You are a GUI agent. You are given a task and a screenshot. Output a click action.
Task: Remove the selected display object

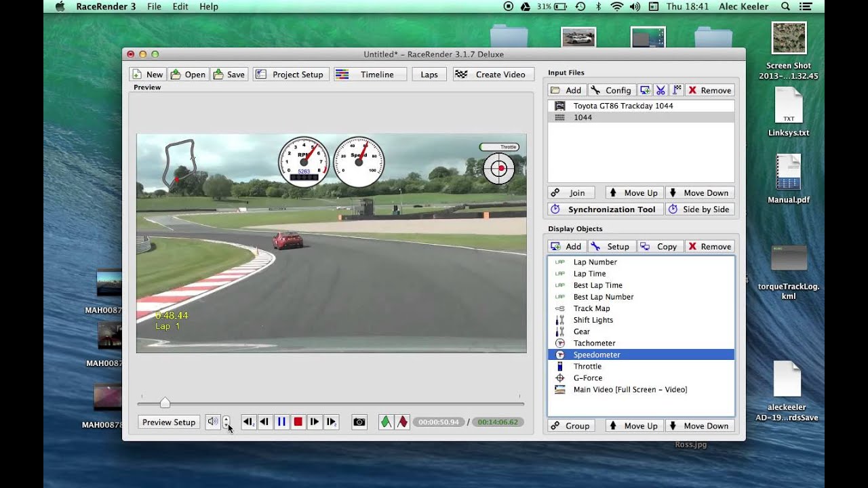(710, 247)
